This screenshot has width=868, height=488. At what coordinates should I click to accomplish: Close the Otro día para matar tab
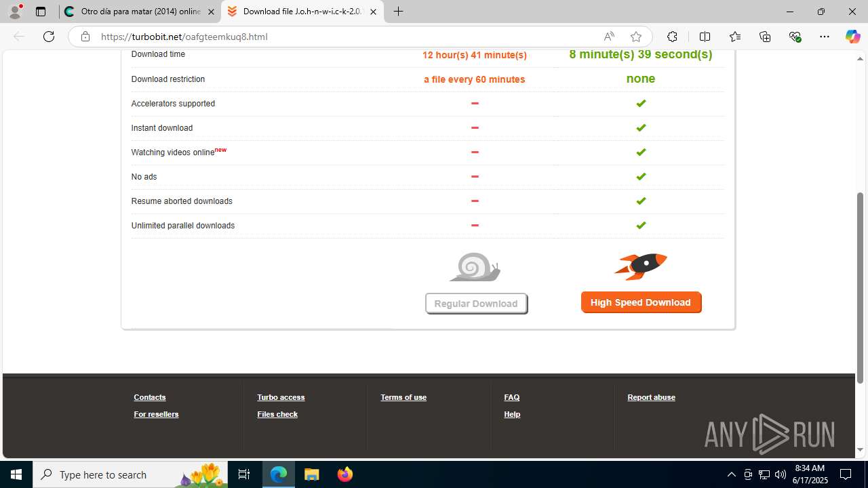[x=211, y=12]
